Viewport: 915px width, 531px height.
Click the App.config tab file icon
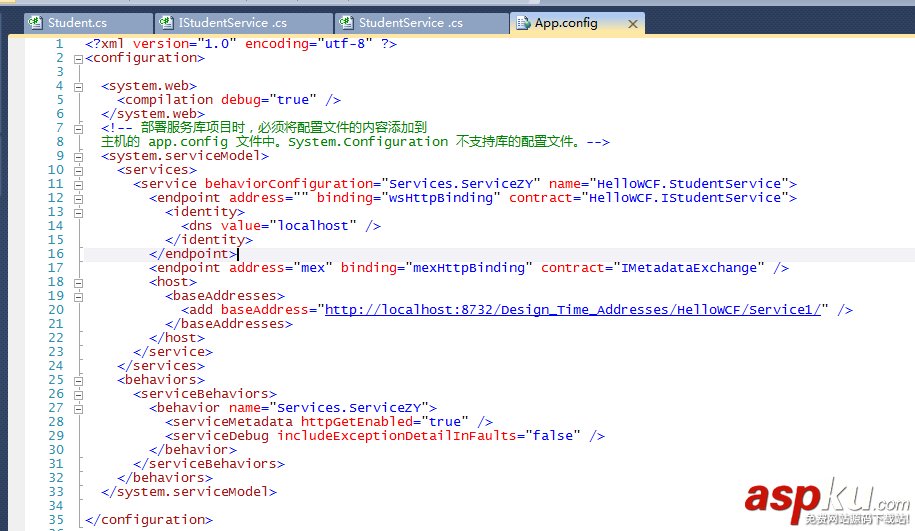point(523,22)
